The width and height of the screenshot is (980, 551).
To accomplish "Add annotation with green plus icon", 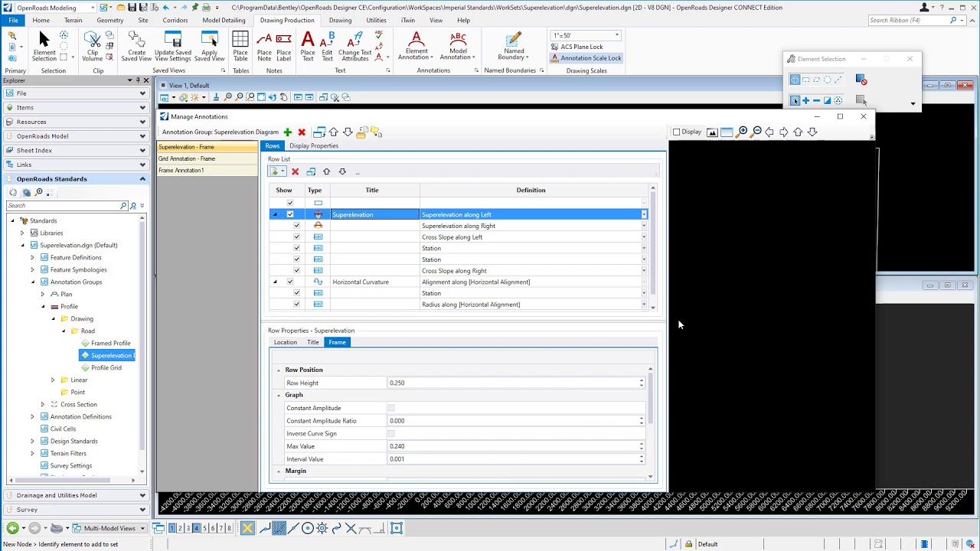I will tap(287, 132).
